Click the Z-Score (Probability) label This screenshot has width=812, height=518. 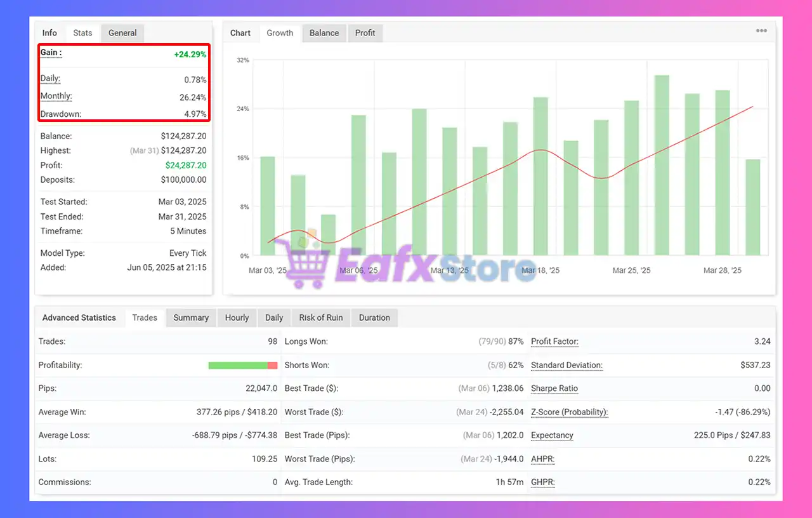569,412
